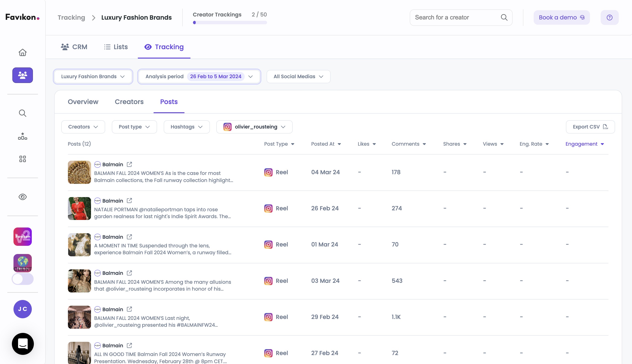Screen dimensions: 632x364
Task: Switch to the Creators tab
Action: (129, 102)
